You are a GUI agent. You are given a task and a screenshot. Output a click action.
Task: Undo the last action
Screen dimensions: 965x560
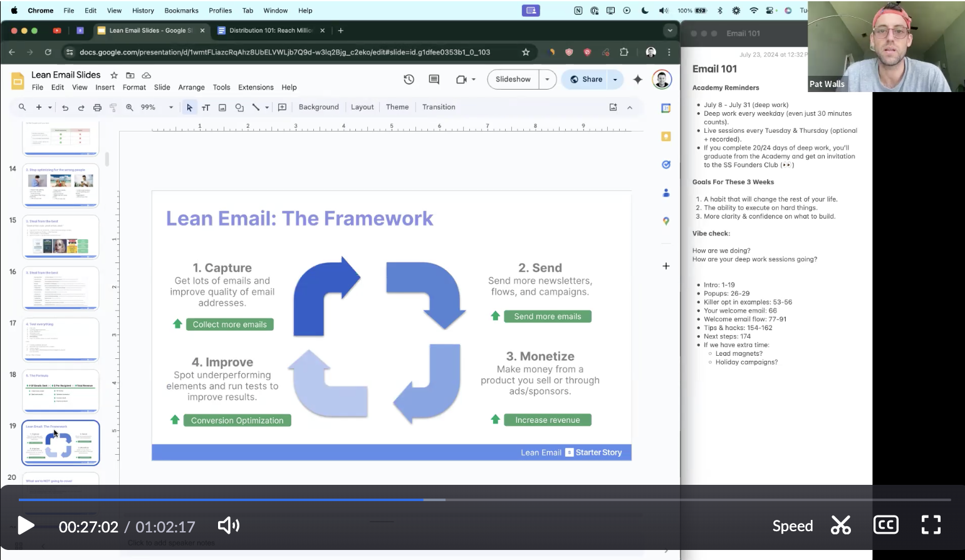click(65, 107)
